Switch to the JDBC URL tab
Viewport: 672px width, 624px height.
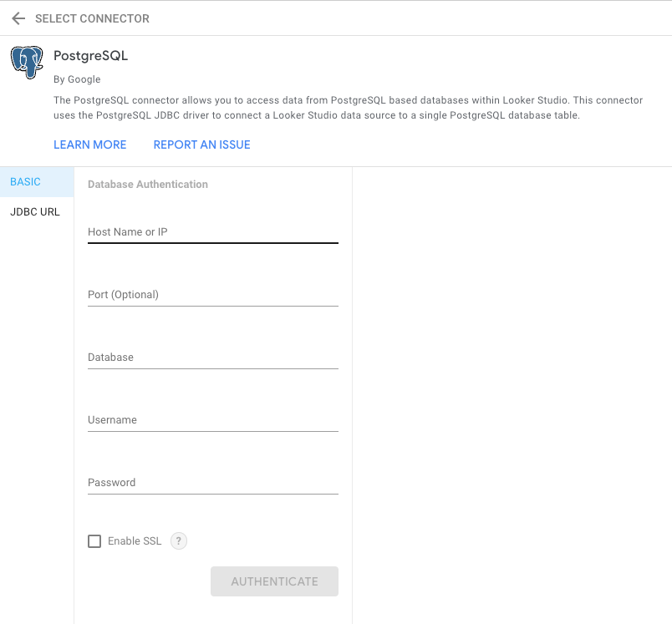pyautogui.click(x=35, y=212)
